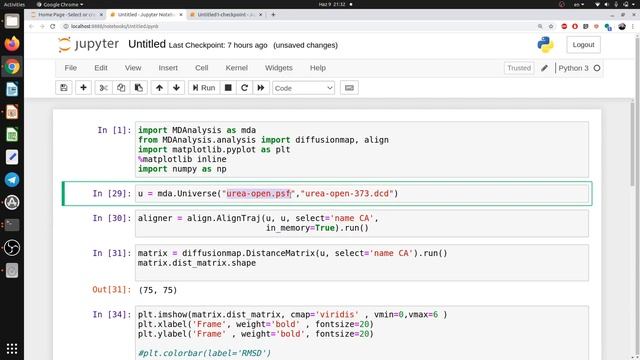Interrupt the kernel with the stop icon

[228, 88]
